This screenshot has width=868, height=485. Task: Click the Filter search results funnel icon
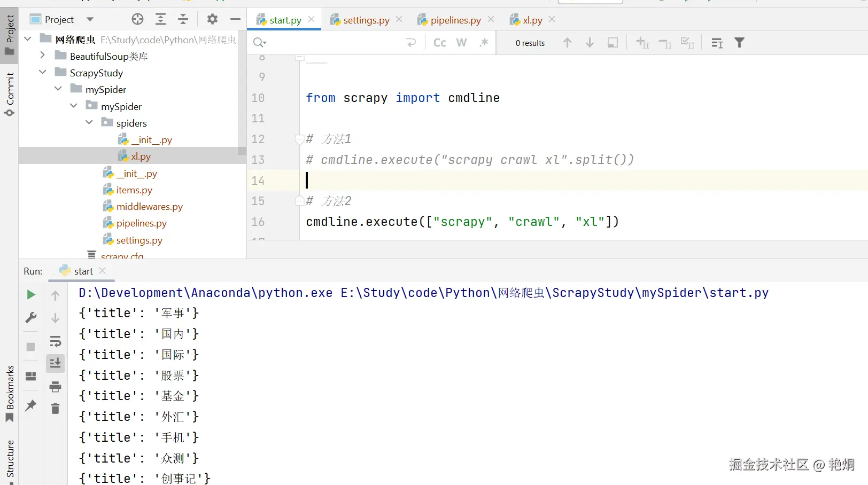pyautogui.click(x=739, y=43)
